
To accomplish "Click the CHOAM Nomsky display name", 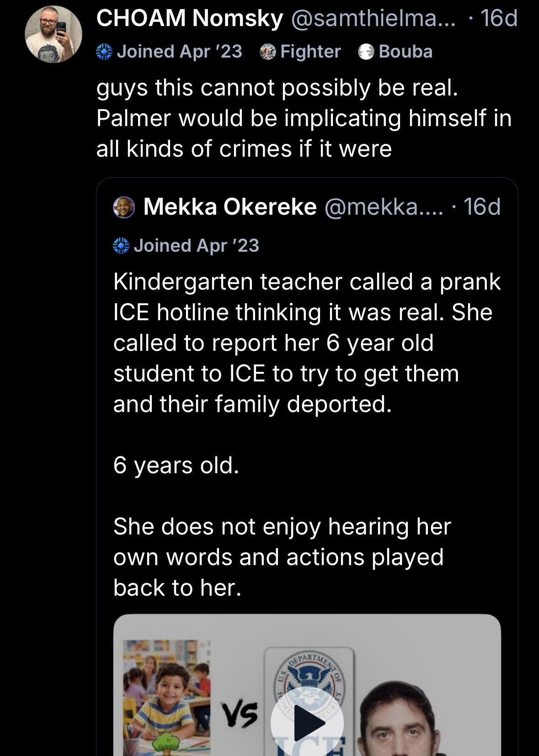I will pyautogui.click(x=190, y=19).
